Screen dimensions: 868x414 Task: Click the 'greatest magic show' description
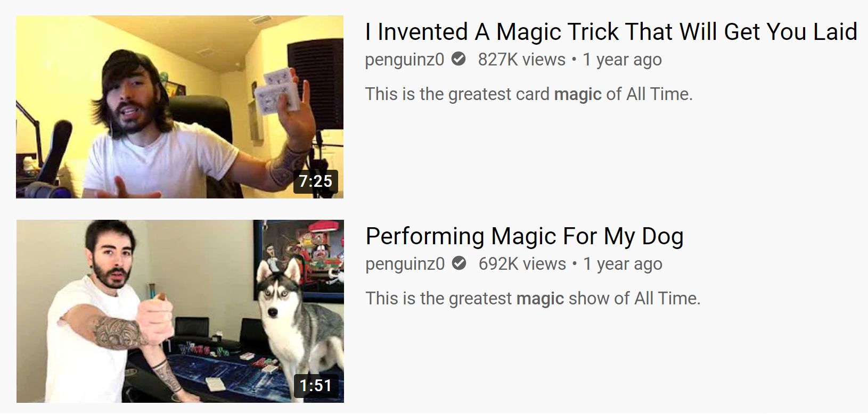point(533,299)
